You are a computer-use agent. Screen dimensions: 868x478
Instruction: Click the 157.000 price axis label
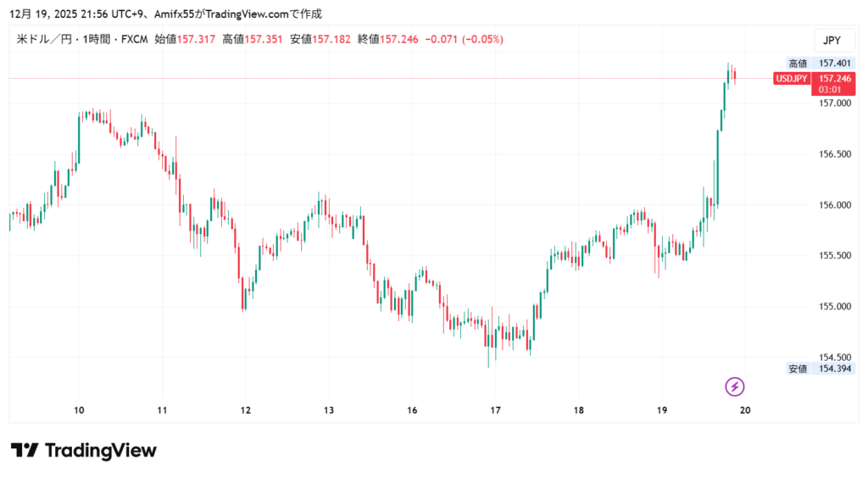[834, 103]
